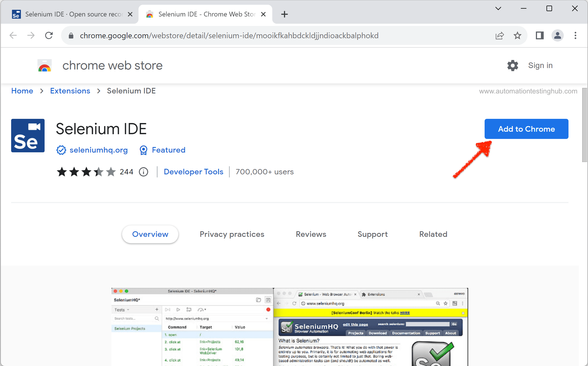Screen dimensions: 588x366
Task: Bookmark the page via the star icon
Action: point(517,35)
